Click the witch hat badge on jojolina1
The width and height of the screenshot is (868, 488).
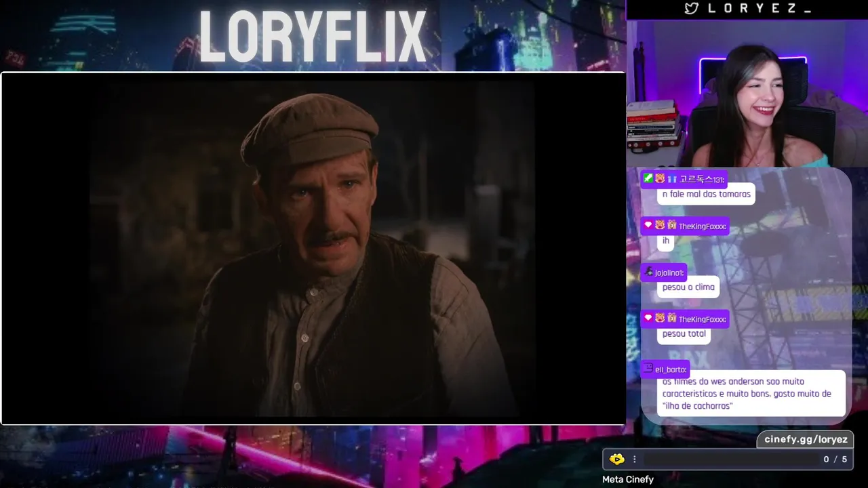click(x=649, y=272)
